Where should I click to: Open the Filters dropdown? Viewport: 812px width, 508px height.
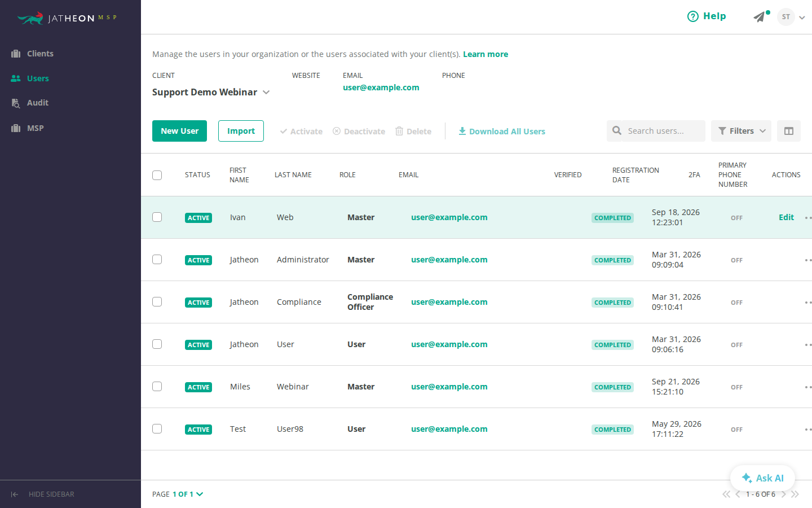pos(741,131)
